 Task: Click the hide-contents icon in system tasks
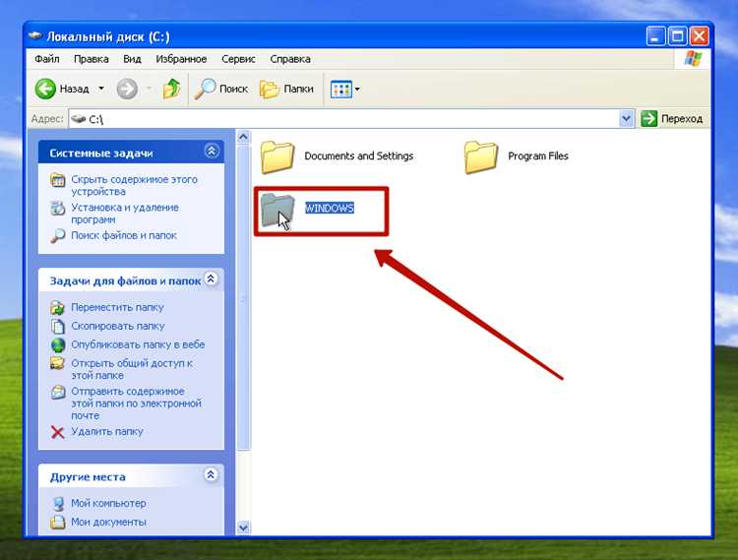click(58, 180)
